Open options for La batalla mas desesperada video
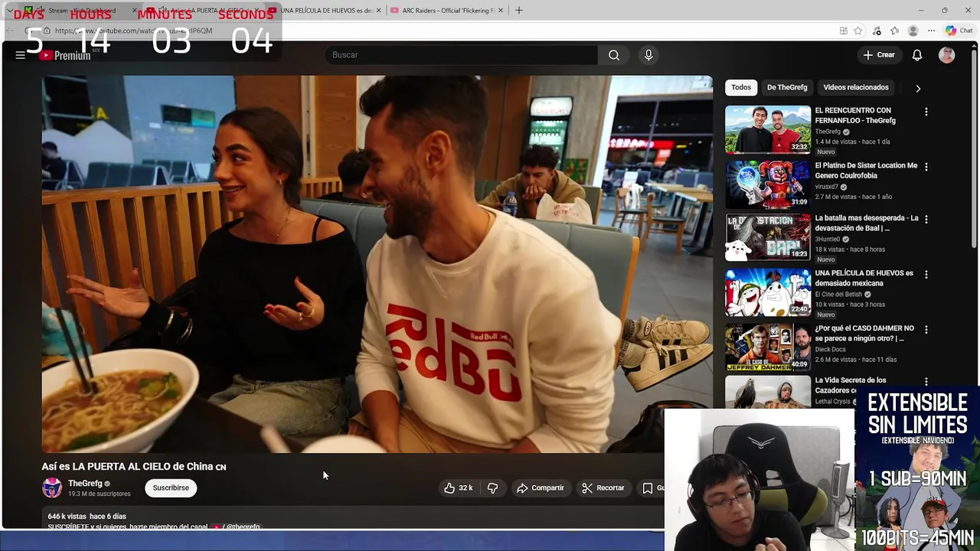980x551 pixels. tap(926, 219)
